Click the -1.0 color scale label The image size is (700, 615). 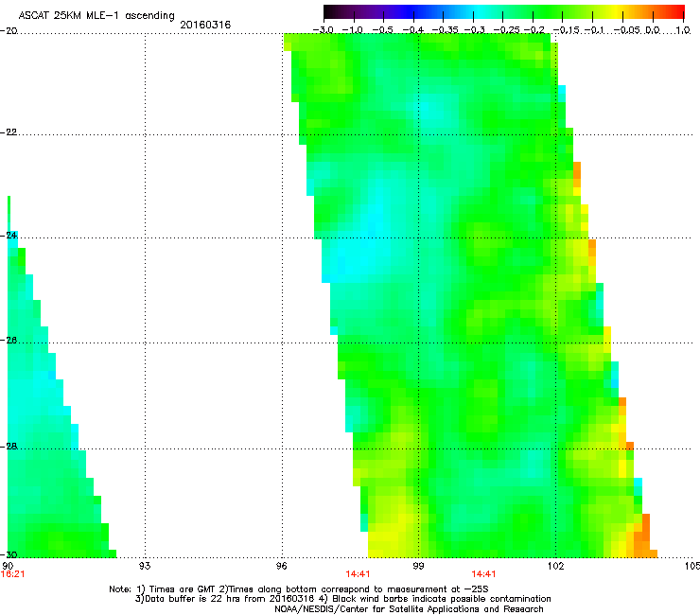coord(353,30)
